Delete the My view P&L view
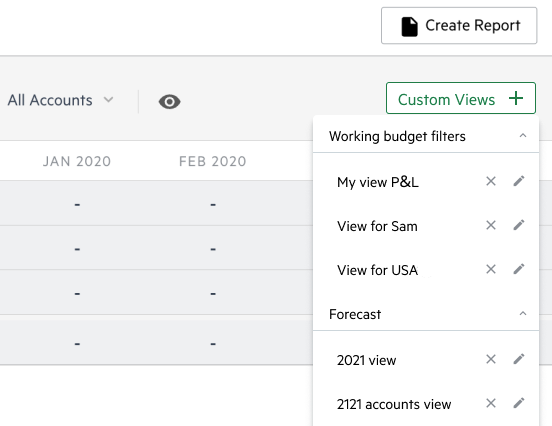 point(491,181)
